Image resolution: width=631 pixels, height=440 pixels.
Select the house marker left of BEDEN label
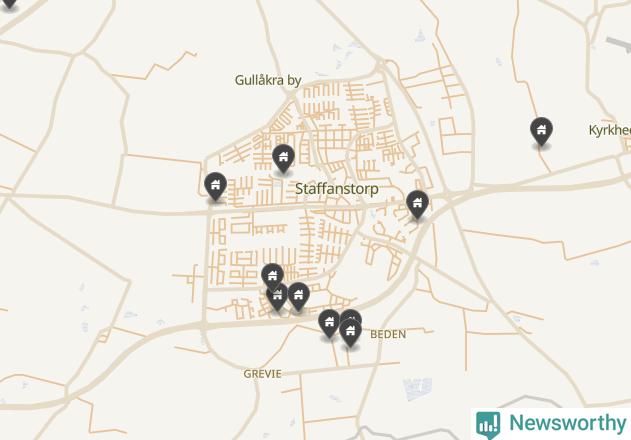point(329,323)
